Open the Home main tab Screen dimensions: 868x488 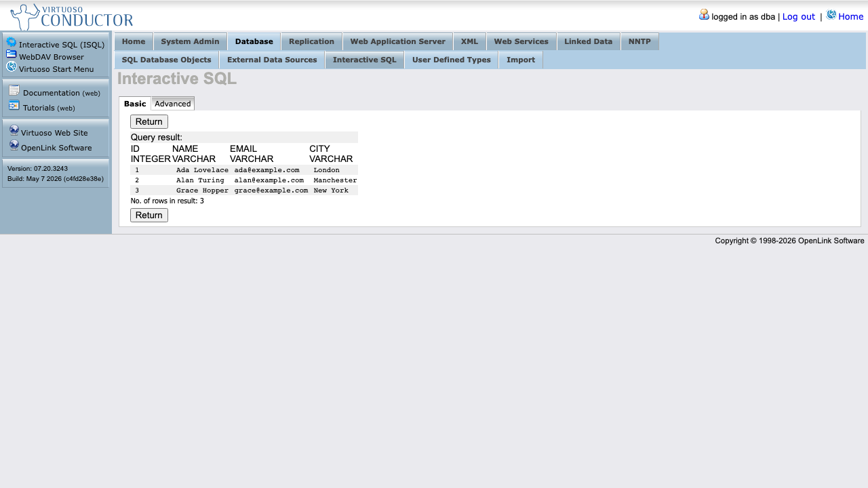tap(134, 41)
